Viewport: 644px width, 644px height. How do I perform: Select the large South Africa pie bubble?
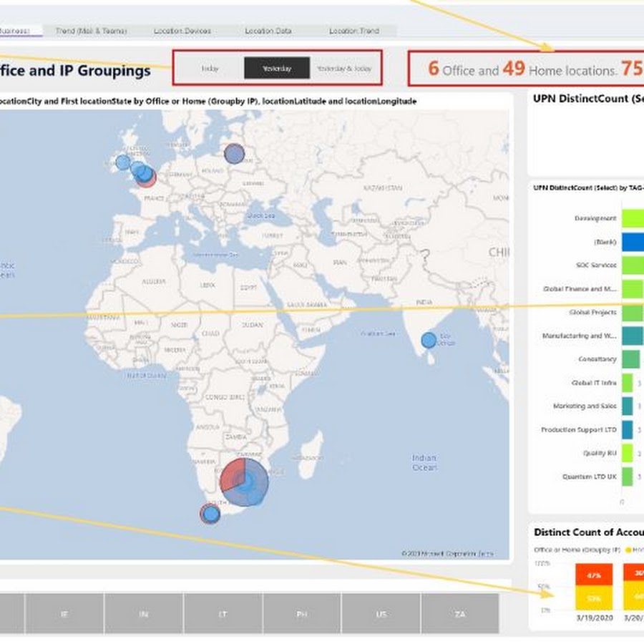[245, 483]
